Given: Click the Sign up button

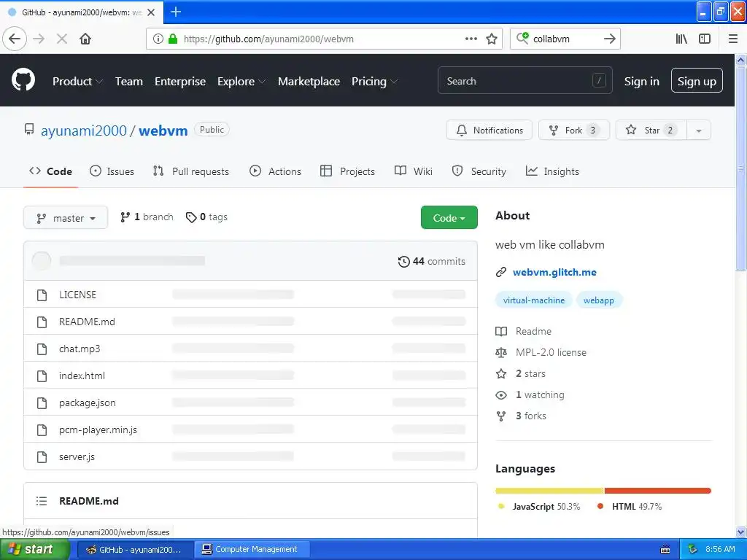Looking at the screenshot, I should (x=697, y=80).
